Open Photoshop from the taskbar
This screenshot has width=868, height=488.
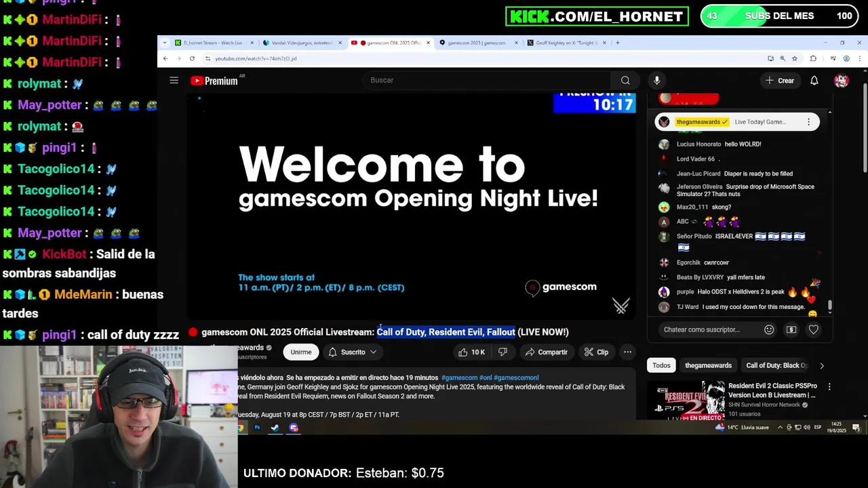tap(257, 428)
